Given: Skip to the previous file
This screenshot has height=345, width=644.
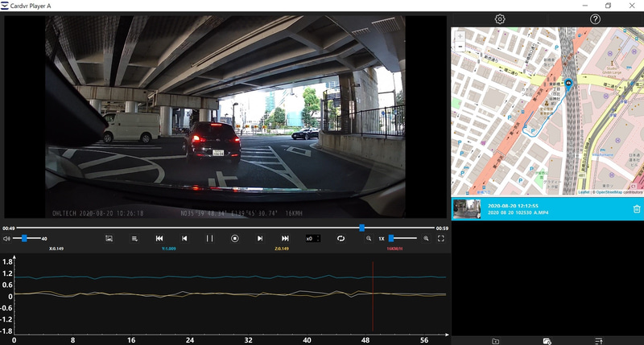Looking at the screenshot, I should click(x=159, y=238).
